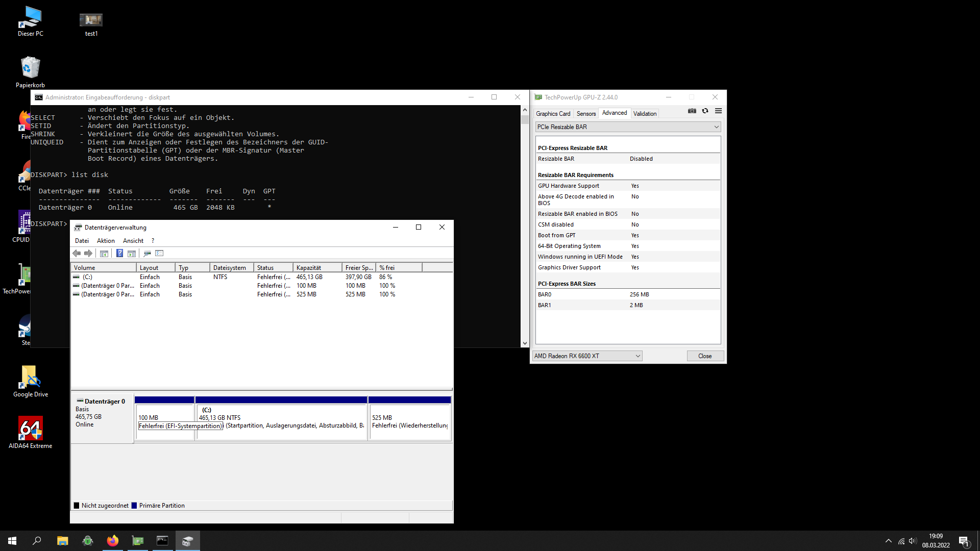Screen dimensions: 980x551
Task: Click the show/hide console tree toolbar icon
Action: coord(104,254)
